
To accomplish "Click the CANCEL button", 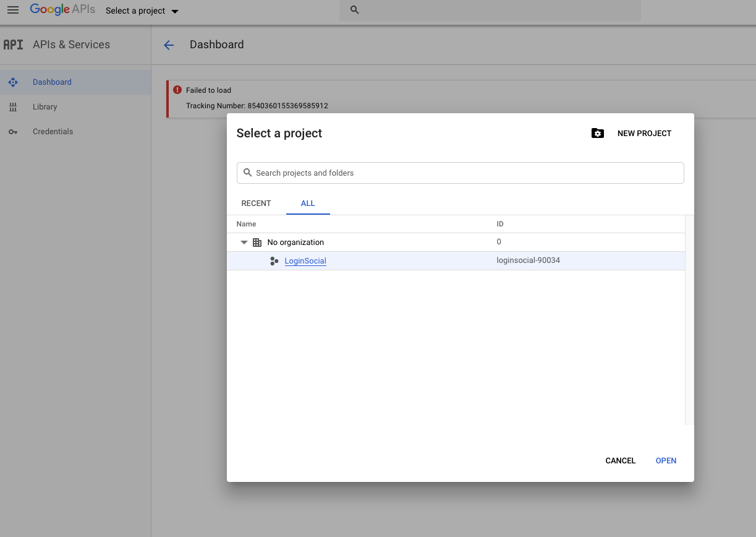I will pos(620,461).
